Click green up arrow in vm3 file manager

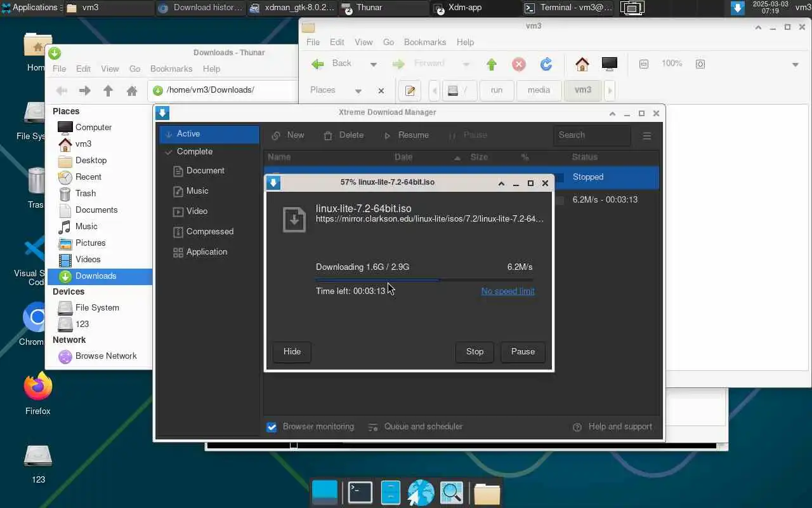pyautogui.click(x=492, y=64)
